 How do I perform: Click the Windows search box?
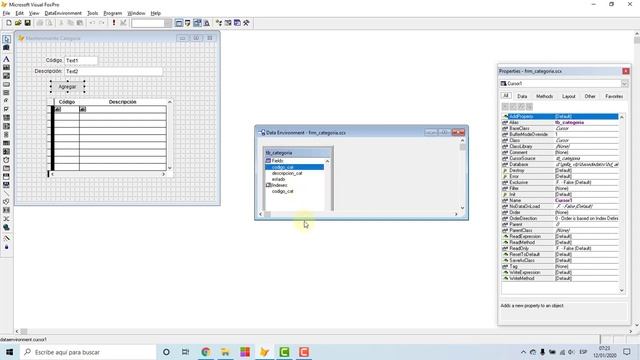(88, 352)
